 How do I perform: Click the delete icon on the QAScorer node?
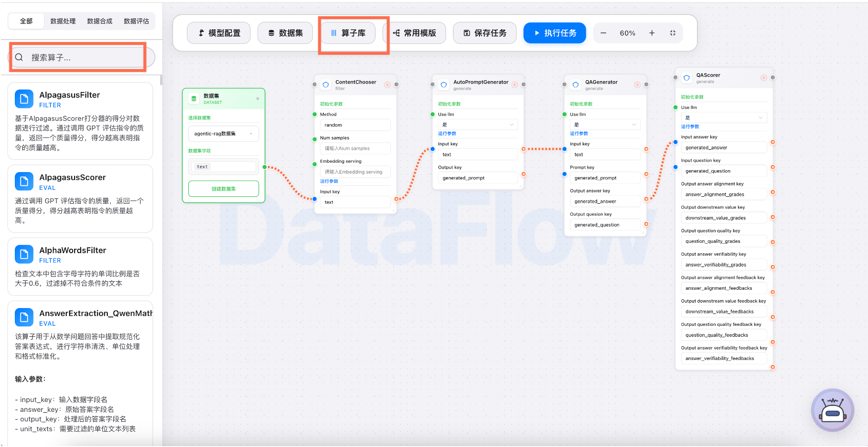pyautogui.click(x=764, y=77)
